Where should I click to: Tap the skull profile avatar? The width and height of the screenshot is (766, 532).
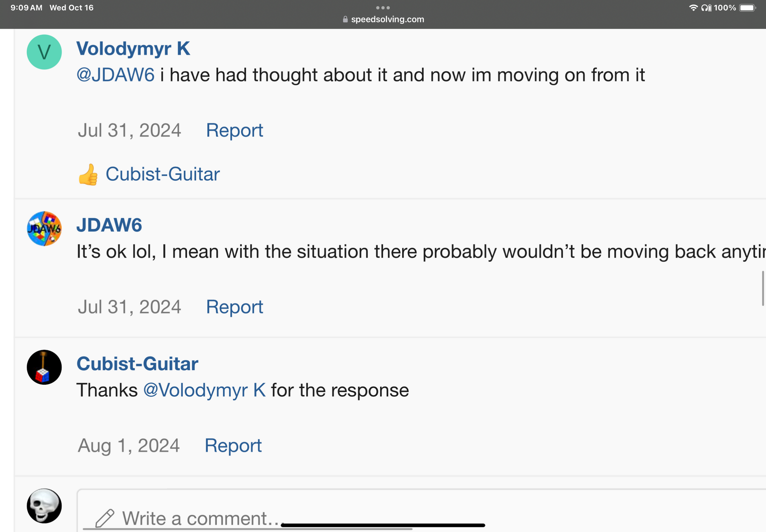(x=44, y=506)
